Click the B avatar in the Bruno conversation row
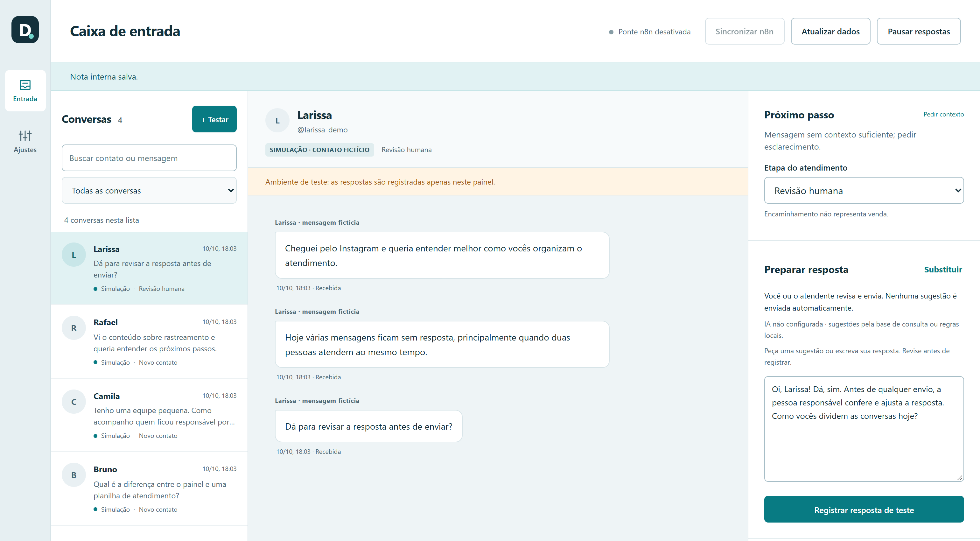 74,475
